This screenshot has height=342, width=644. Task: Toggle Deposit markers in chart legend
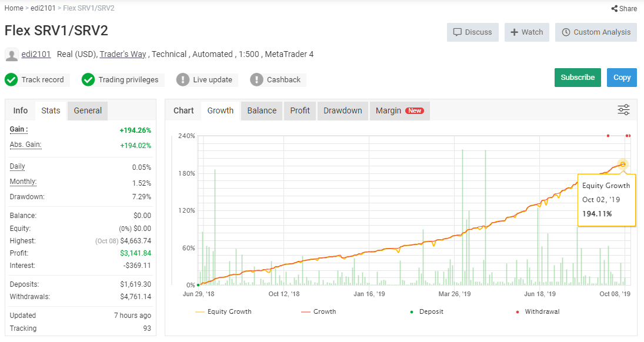[x=426, y=311]
